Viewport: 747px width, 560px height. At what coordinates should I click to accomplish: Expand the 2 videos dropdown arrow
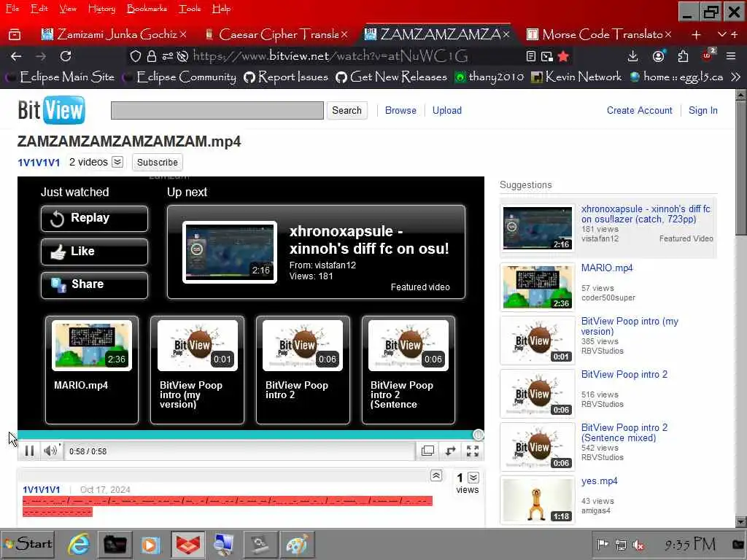click(x=117, y=162)
